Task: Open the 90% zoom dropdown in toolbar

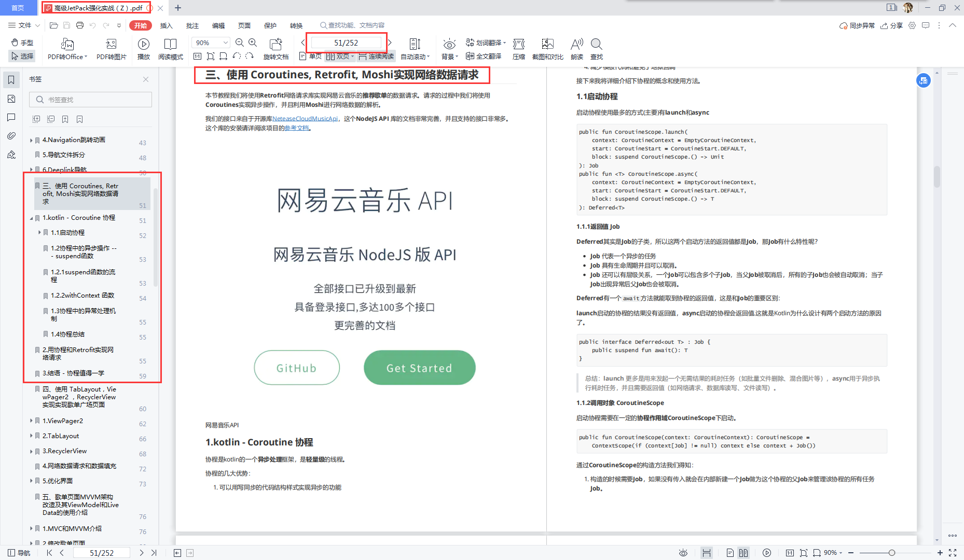Action: (226, 43)
